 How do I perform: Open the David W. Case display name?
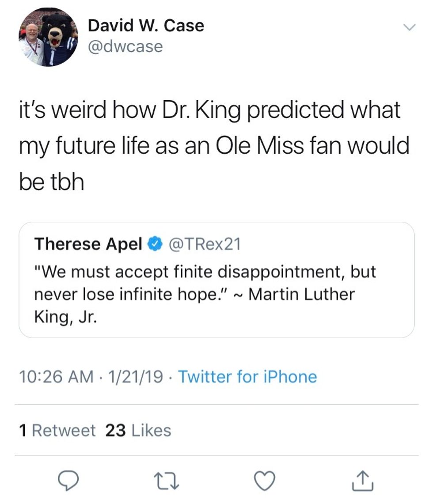146,26
